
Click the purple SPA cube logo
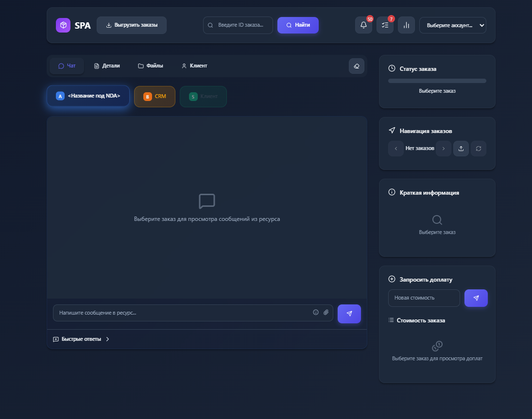click(63, 25)
